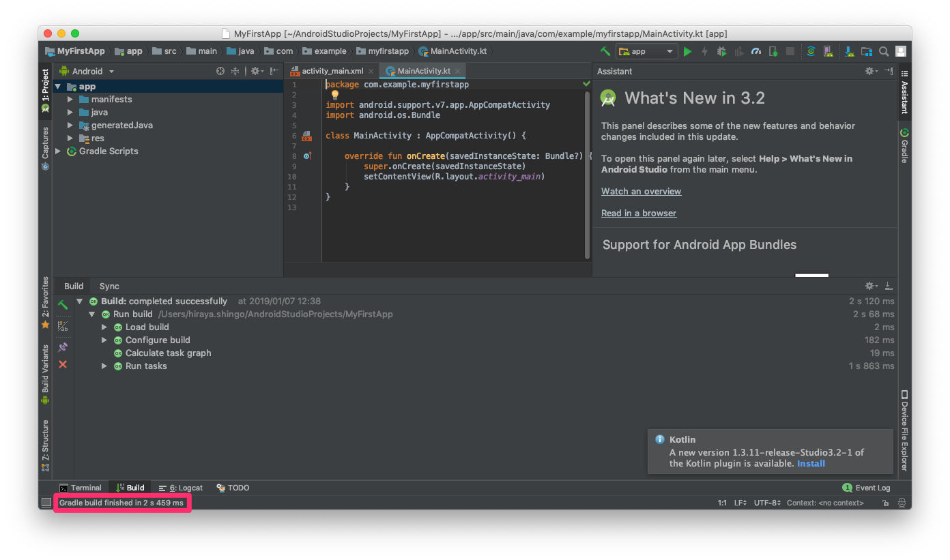Image resolution: width=950 pixels, height=560 pixels.
Task: Click Read in a browser link
Action: 639,213
